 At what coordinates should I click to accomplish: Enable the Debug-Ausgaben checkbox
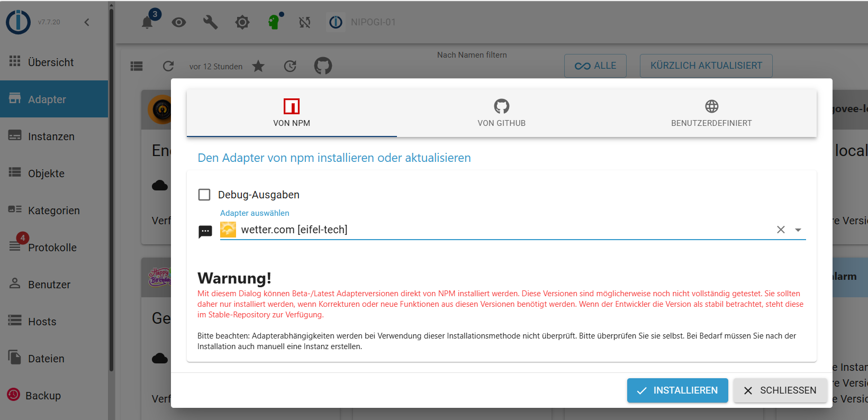coord(204,195)
